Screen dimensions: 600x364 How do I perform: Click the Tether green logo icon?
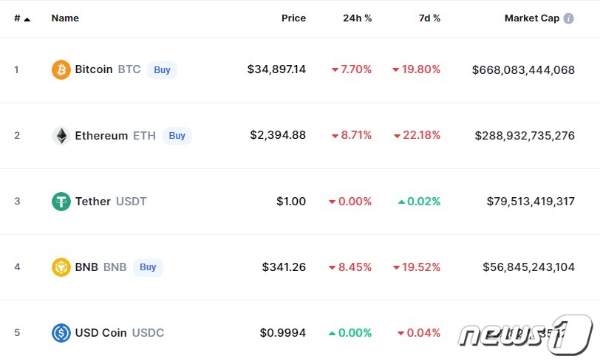pyautogui.click(x=61, y=201)
